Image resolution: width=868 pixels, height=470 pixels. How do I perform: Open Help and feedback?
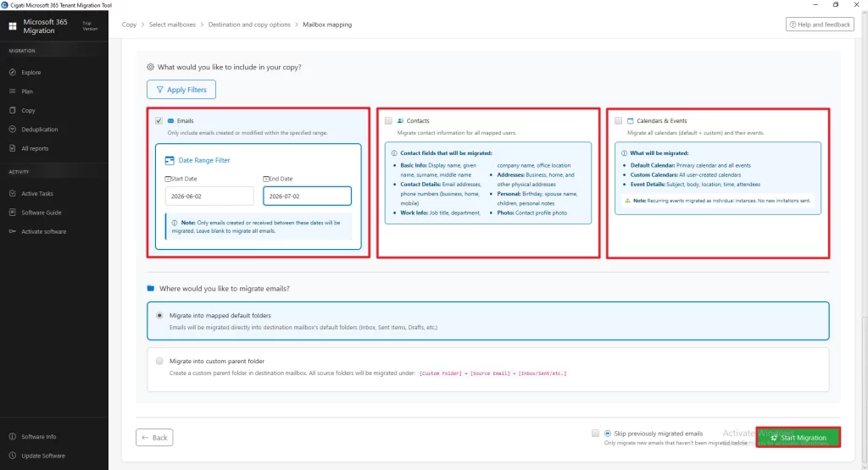[820, 25]
